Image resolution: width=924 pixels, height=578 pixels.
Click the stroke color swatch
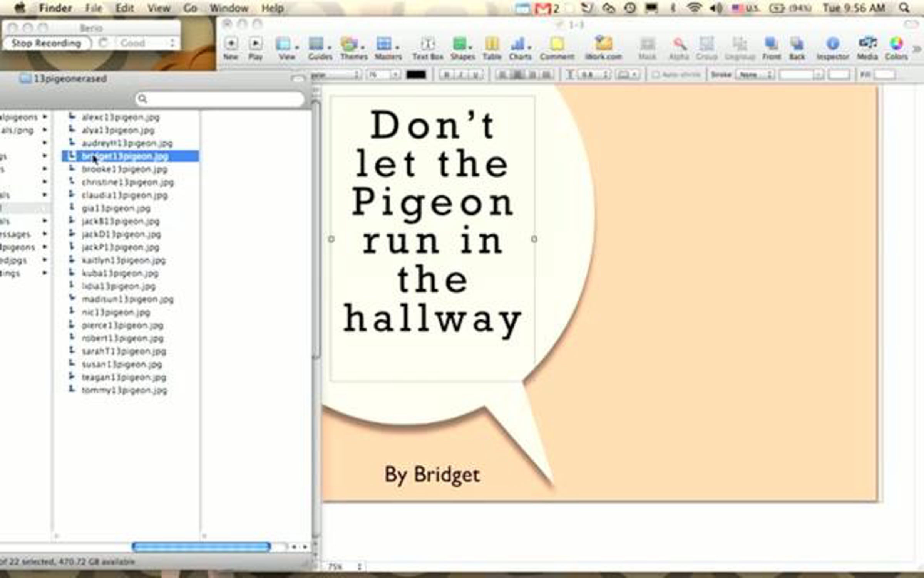pos(839,74)
